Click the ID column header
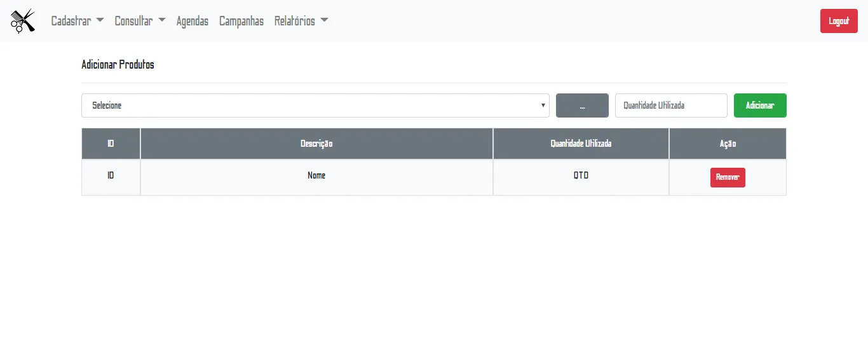 [111, 144]
